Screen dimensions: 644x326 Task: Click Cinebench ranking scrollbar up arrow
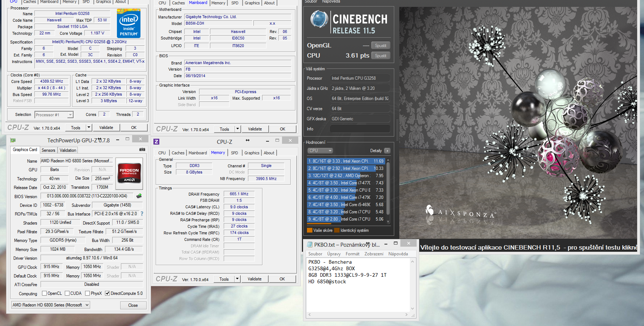point(388,160)
